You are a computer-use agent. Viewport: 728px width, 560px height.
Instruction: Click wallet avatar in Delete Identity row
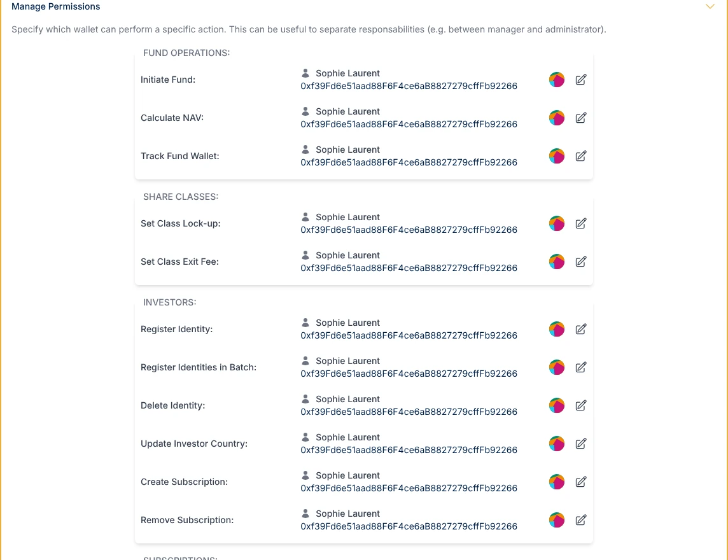pos(557,405)
